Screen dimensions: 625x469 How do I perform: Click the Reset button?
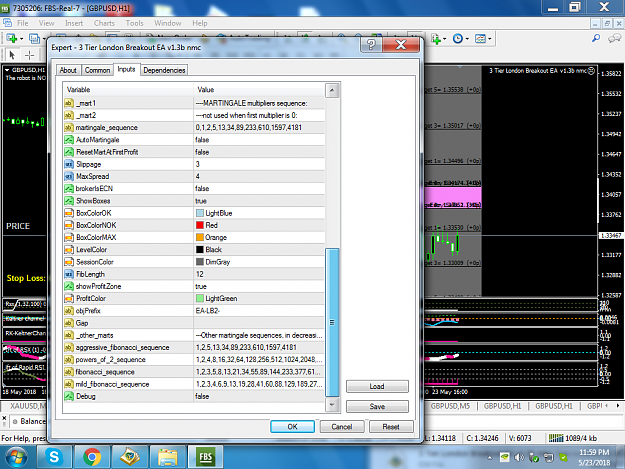click(x=391, y=426)
